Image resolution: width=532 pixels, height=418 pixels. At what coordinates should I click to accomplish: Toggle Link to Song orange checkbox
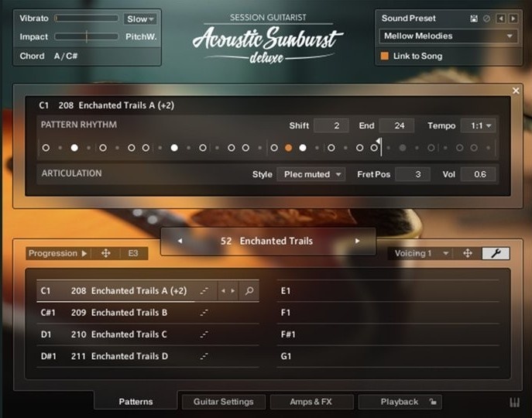coord(384,56)
